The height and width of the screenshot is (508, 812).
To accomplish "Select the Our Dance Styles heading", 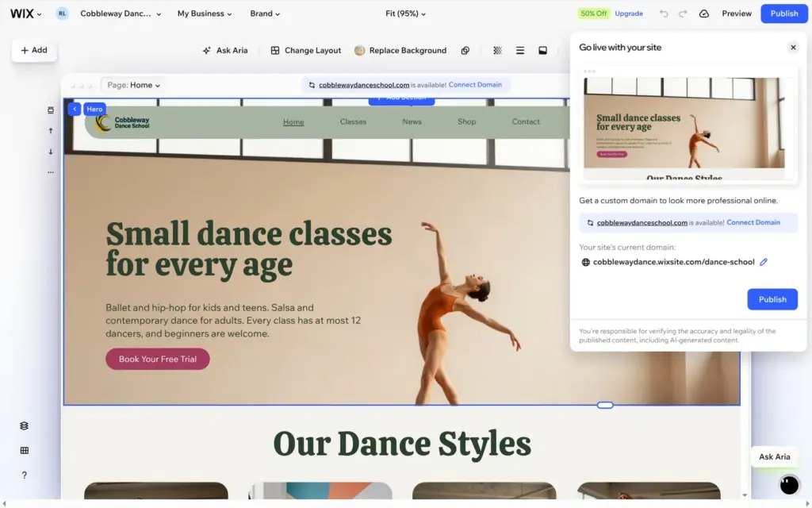I will (402, 444).
